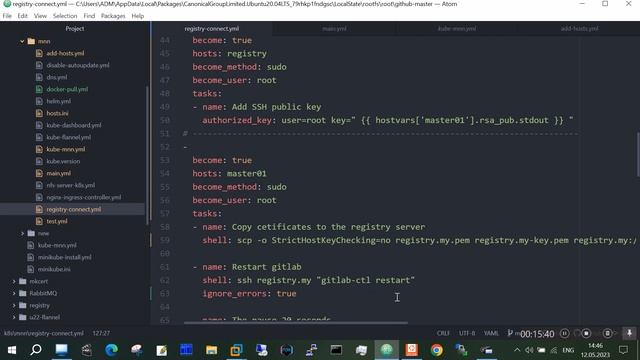This screenshot has width=640, height=360.
Task: Open the View menu
Action: 40,16
